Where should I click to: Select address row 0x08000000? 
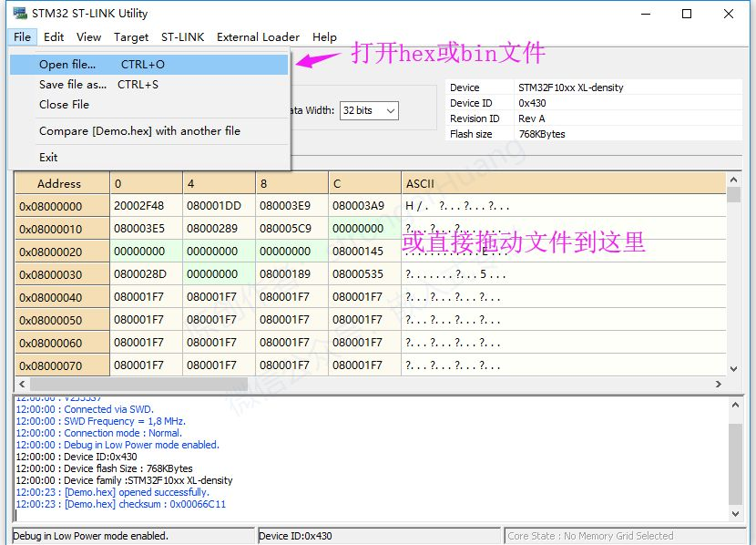62,206
